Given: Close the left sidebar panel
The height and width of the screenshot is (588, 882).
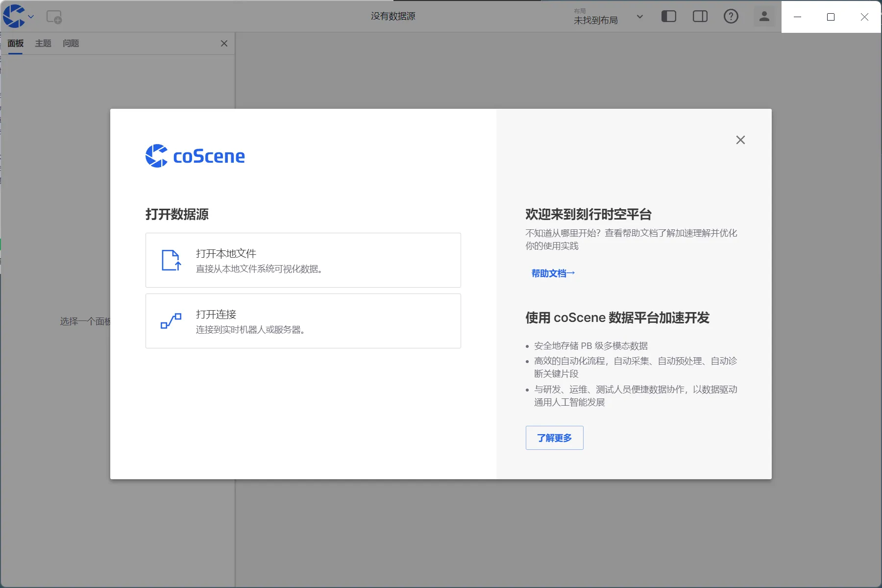Looking at the screenshot, I should click(224, 44).
